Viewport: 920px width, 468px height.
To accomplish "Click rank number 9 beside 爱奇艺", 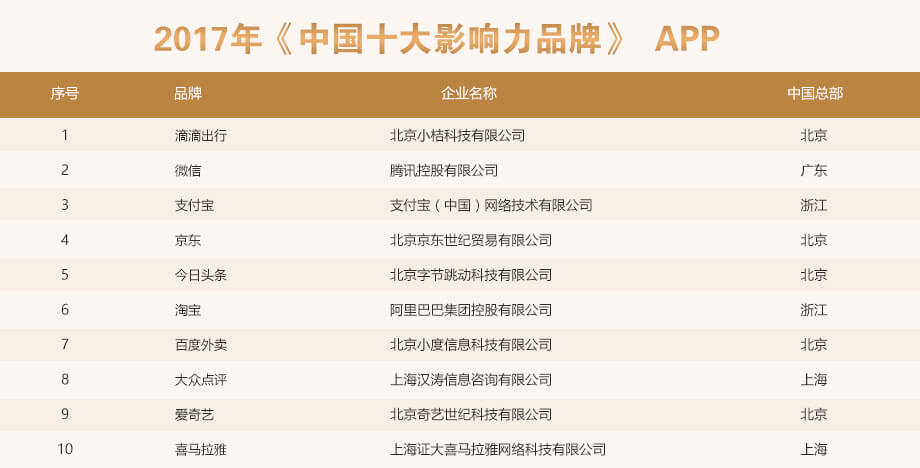I will pyautogui.click(x=65, y=414).
